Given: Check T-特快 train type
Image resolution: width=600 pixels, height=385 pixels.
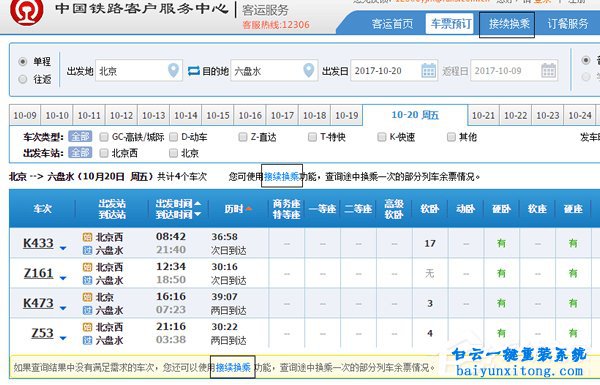Looking at the screenshot, I should point(312,137).
